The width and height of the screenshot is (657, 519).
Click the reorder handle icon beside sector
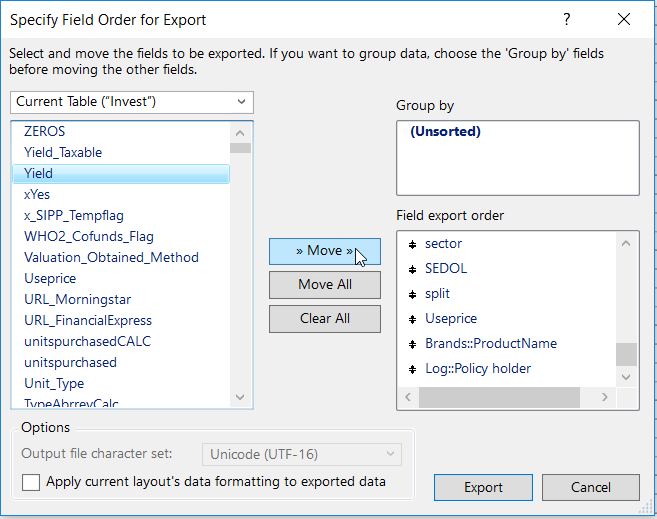[x=412, y=244]
